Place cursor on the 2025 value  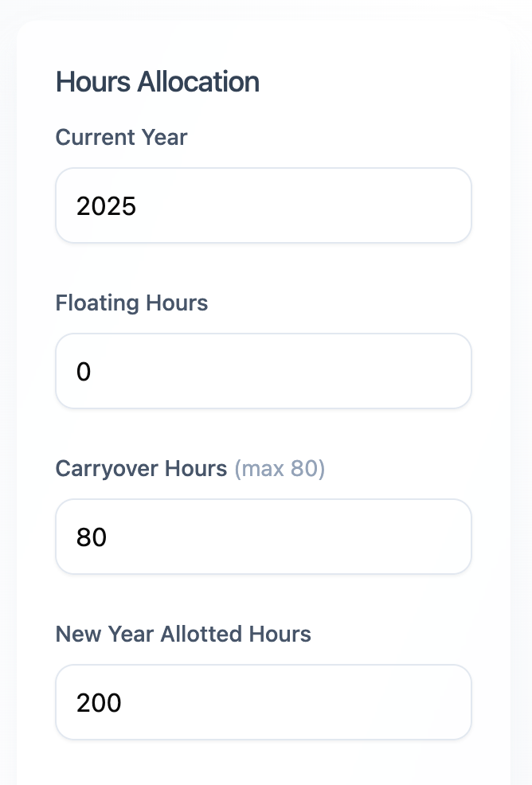click(x=107, y=206)
